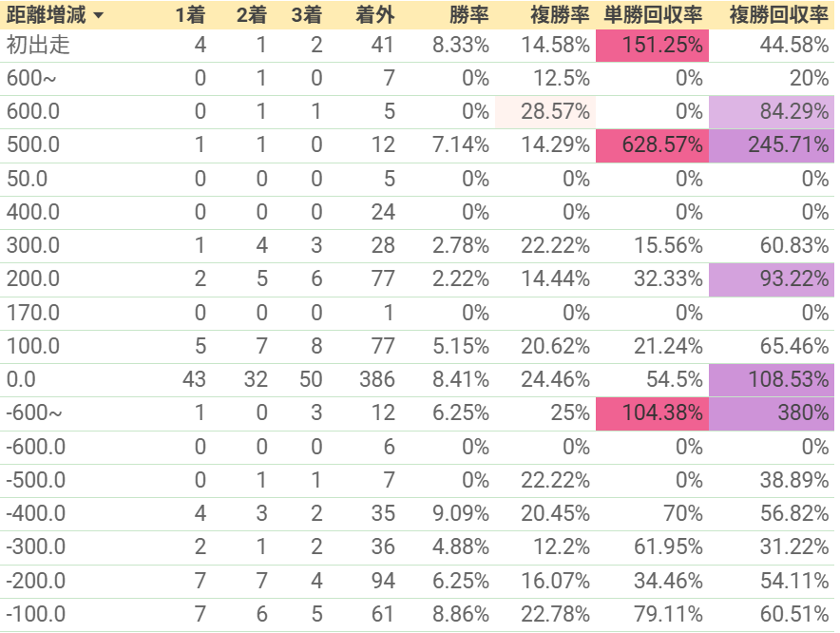Select the 0.0 distance row label
The width and height of the screenshot is (840, 633).
tap(21, 379)
